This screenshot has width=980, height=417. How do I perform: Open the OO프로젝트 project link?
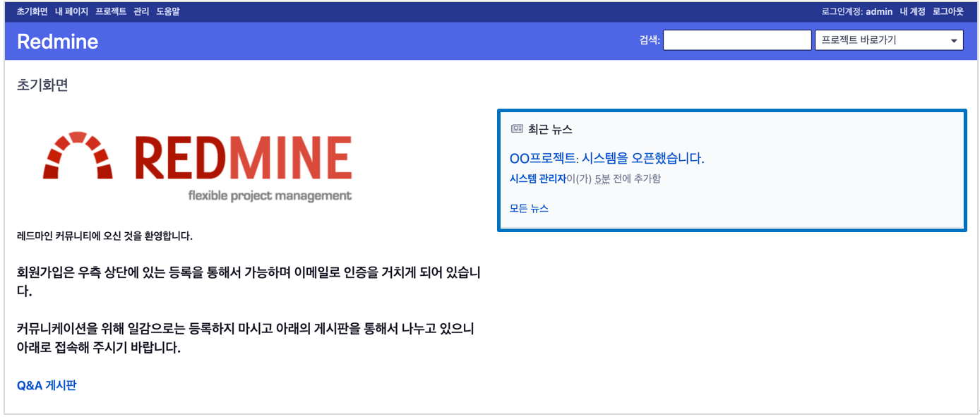[x=542, y=158]
